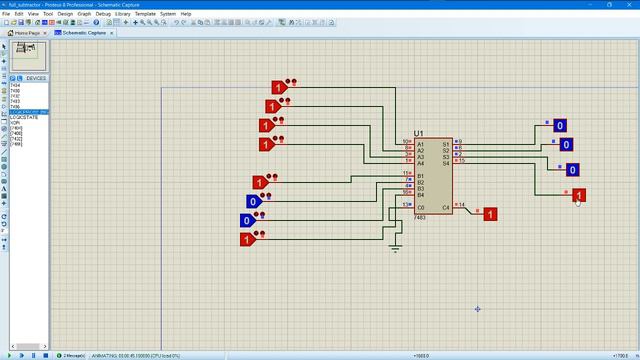Save the project with the floppy icon
This screenshot has height=360, width=640.
[x=21, y=22]
